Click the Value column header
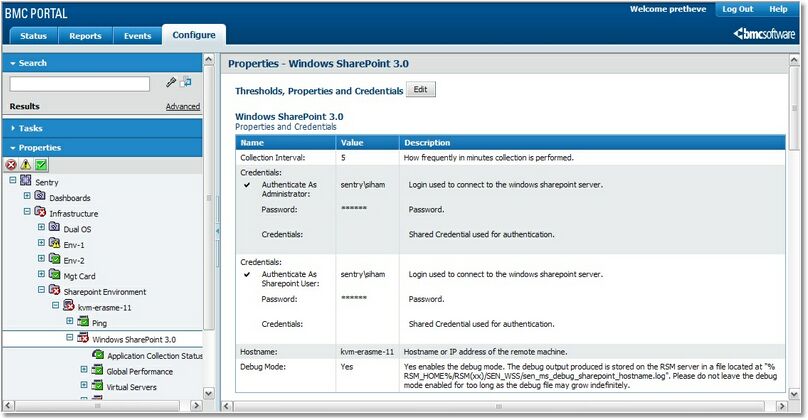The width and height of the screenshot is (808, 420). point(367,143)
